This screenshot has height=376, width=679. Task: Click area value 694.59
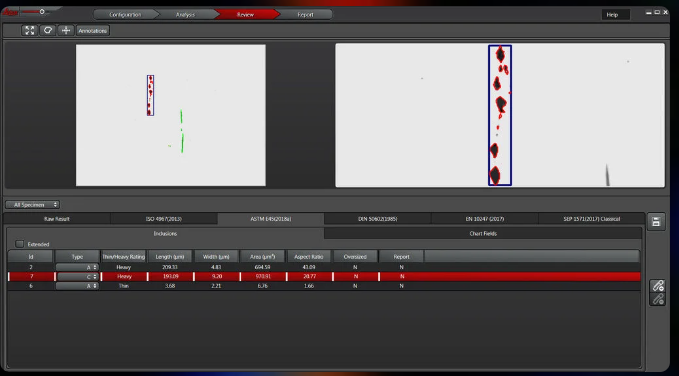pyautogui.click(x=262, y=267)
